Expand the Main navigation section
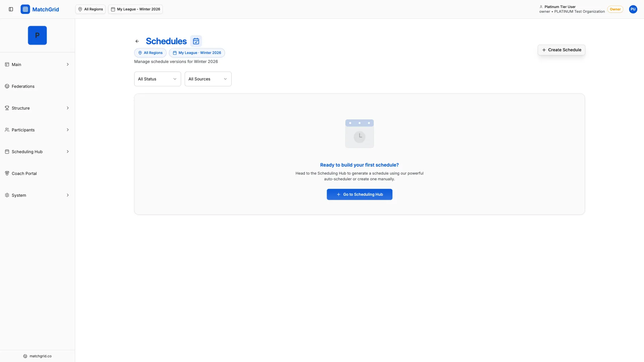 37,64
